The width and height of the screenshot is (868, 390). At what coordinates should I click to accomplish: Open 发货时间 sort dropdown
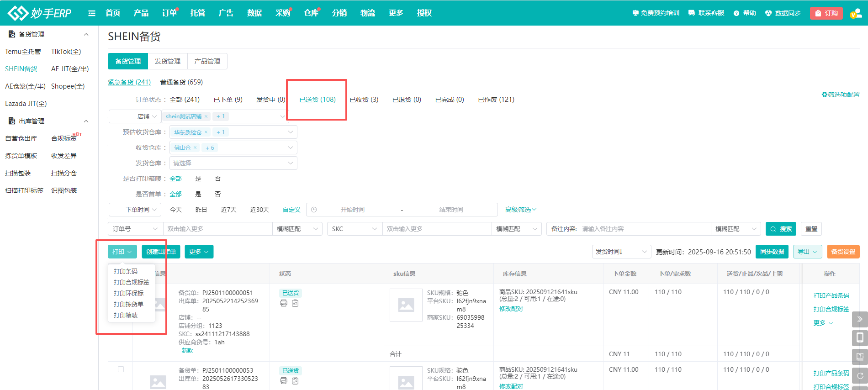coord(621,252)
